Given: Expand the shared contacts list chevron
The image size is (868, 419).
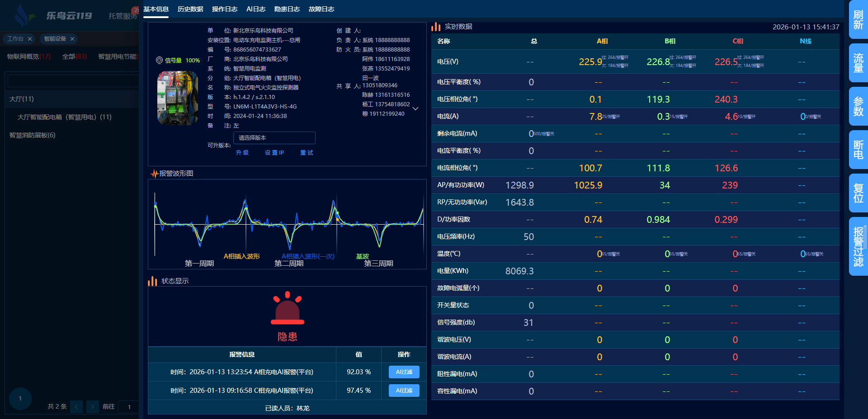Looking at the screenshot, I should 415,108.
